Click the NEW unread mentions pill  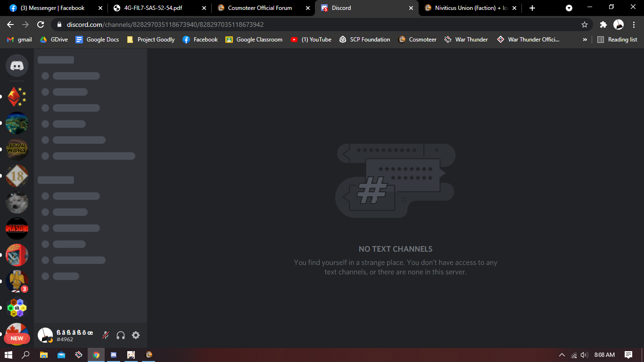(17, 338)
